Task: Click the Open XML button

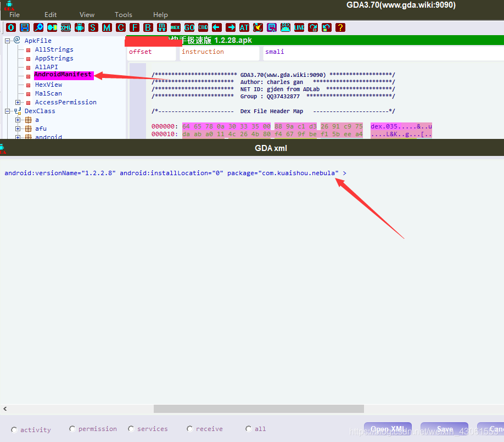Action: pyautogui.click(x=388, y=429)
